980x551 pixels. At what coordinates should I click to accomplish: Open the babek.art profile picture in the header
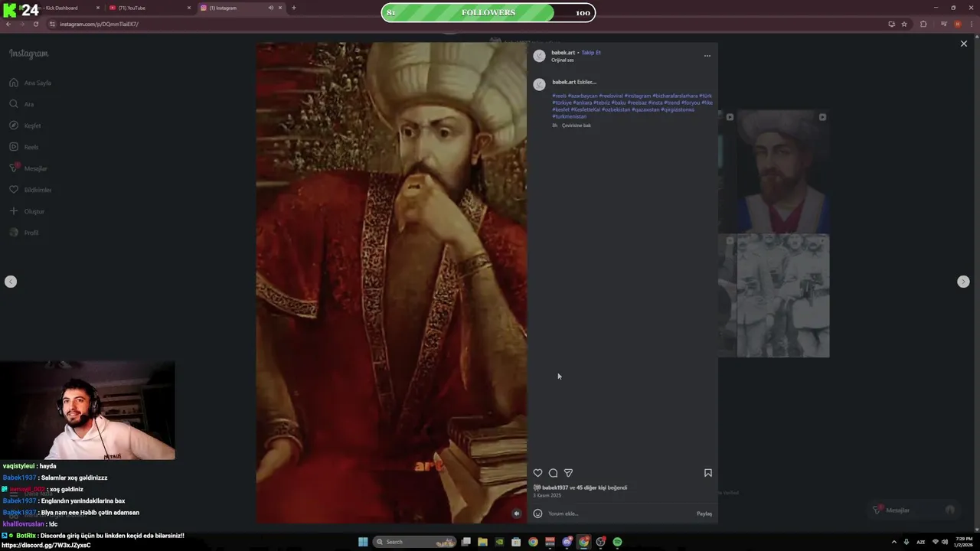click(x=539, y=56)
